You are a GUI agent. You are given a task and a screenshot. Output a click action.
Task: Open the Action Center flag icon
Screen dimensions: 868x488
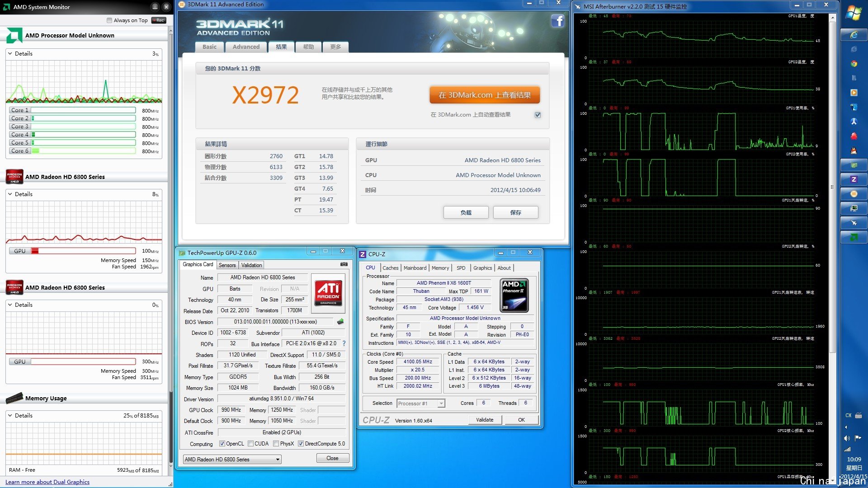[858, 438]
